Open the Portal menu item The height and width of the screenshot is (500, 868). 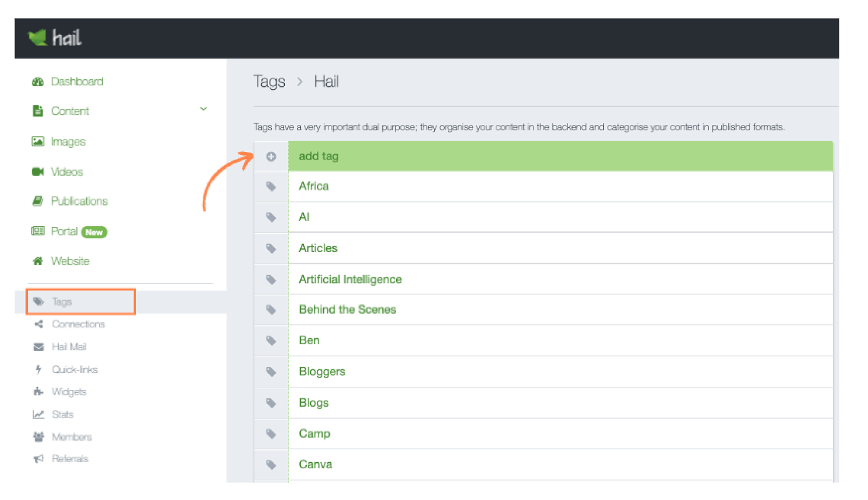[x=64, y=232]
